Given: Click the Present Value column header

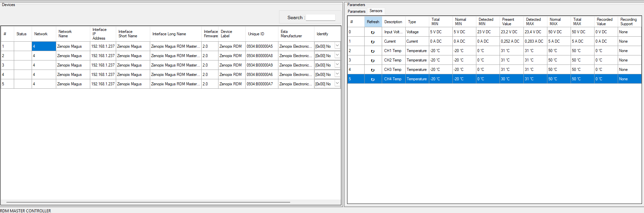Looking at the screenshot, I should tap(511, 22).
